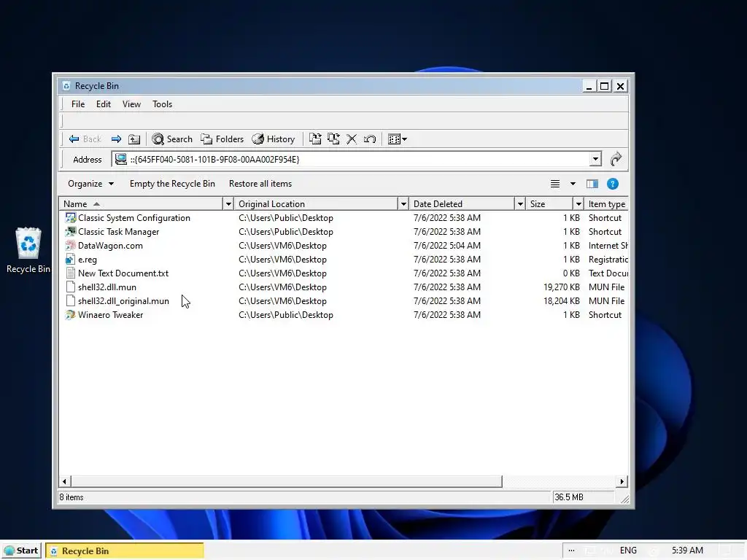Select Classic Task Manager item icon
The image size is (747, 560).
pyautogui.click(x=71, y=231)
